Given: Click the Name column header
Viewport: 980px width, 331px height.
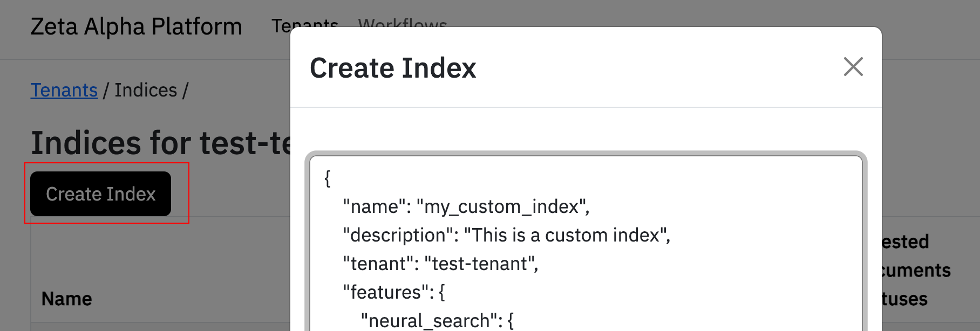Looking at the screenshot, I should coord(67,299).
